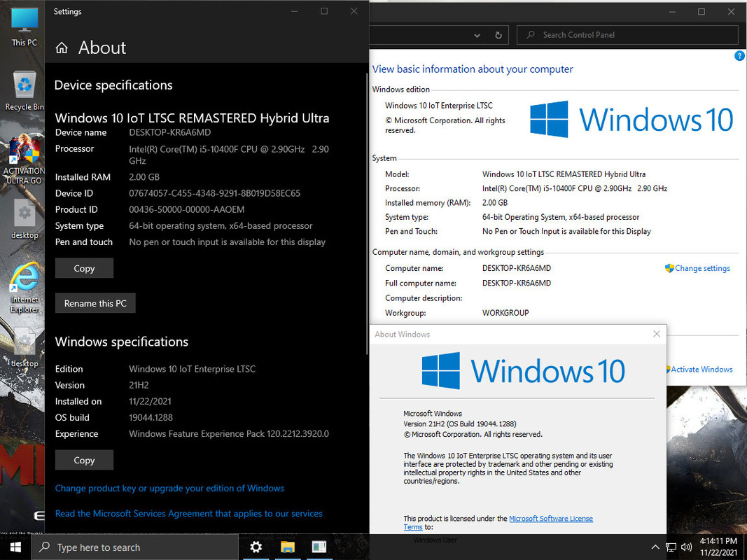
Task: Launch ACTIVATION ULTRA GO shortcut
Action: pos(23,160)
